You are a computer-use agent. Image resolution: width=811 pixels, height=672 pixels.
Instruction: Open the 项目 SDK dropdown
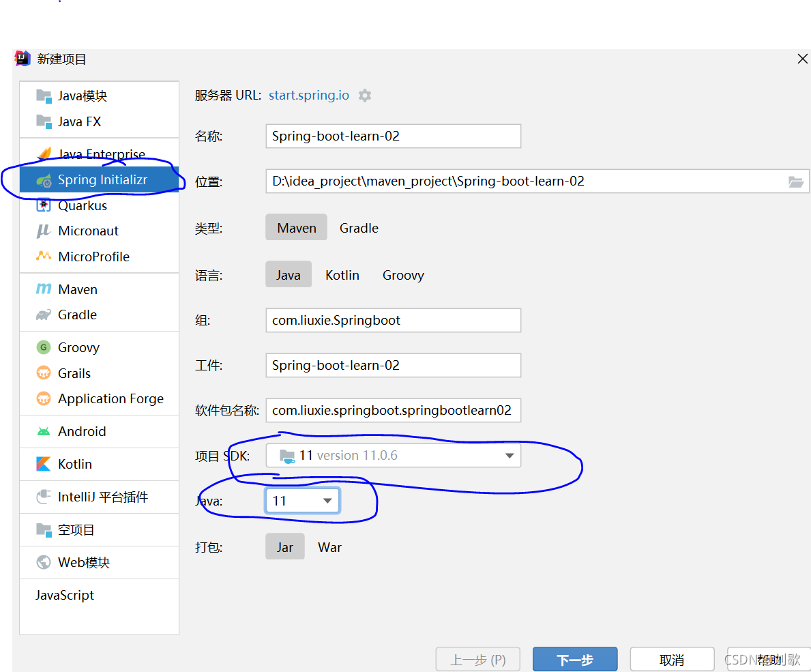(x=393, y=455)
